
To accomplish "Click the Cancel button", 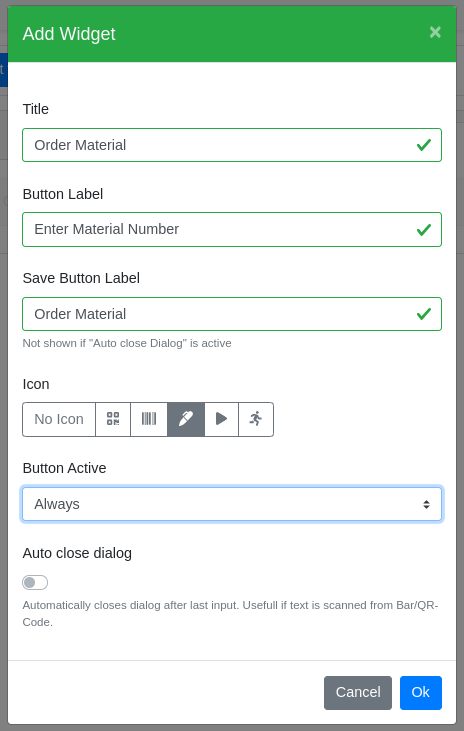I will [x=358, y=692].
